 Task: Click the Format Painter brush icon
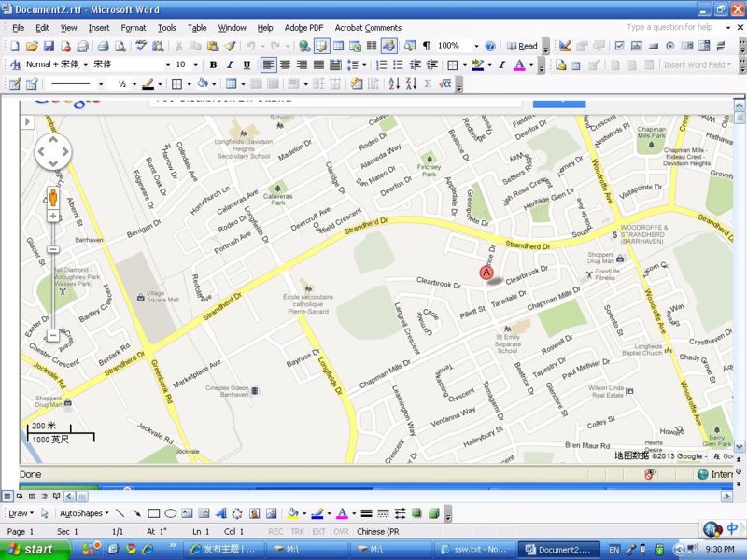(x=229, y=46)
